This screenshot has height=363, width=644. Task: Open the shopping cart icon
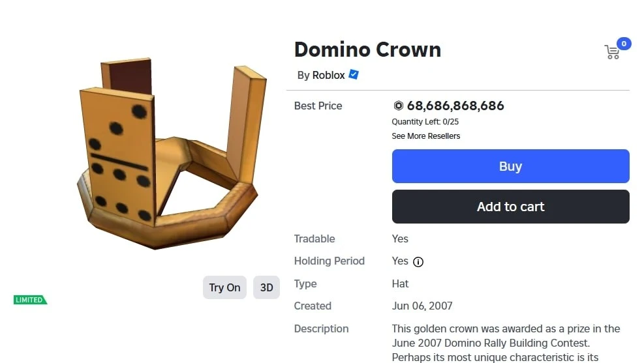612,53
